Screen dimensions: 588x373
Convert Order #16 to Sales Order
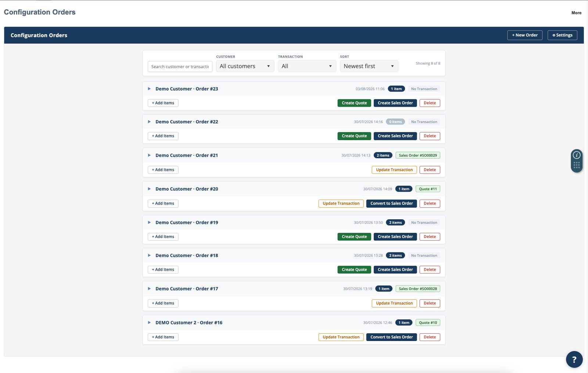[391, 337]
